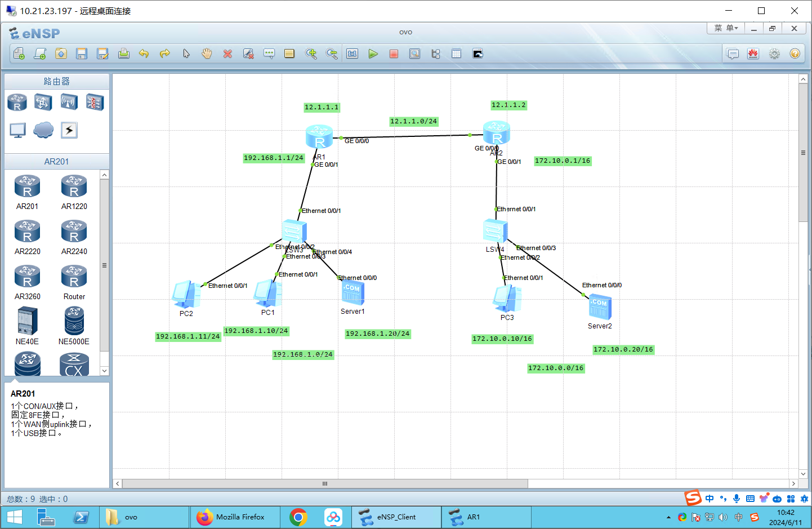The image size is (812, 529).
Task: Click the New Topology toolbar icon
Action: 19,54
